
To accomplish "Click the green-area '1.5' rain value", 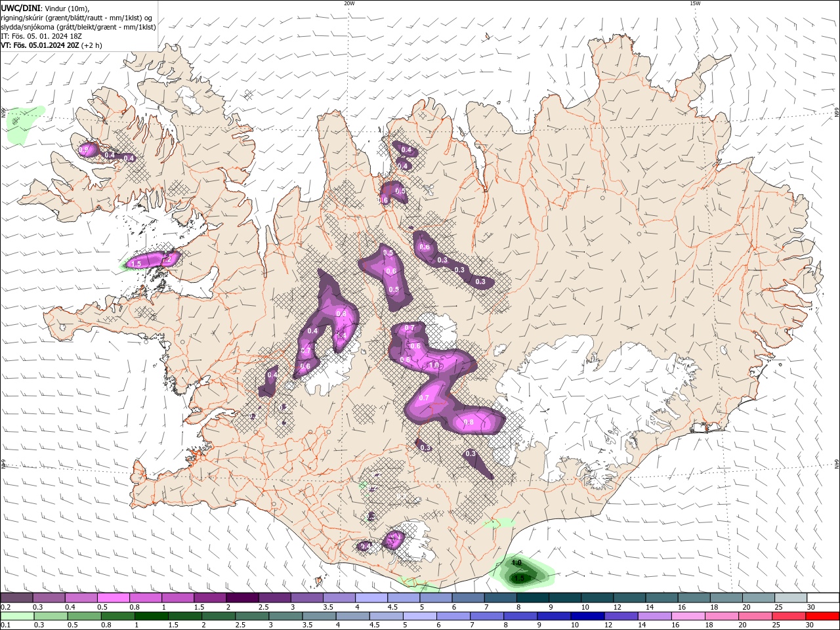I will [520, 578].
